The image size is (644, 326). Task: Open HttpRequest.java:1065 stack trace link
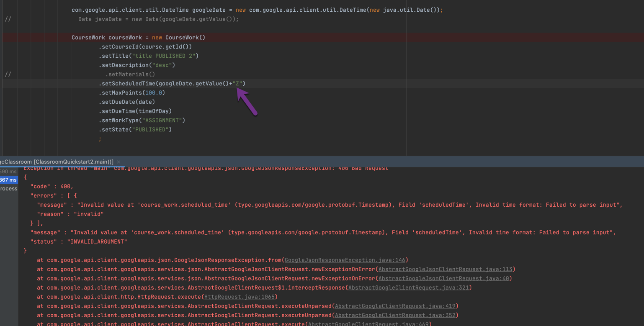click(x=240, y=297)
